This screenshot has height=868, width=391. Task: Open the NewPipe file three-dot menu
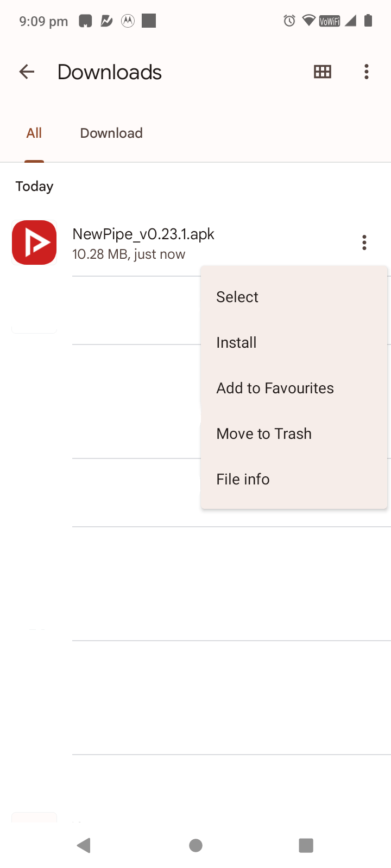(x=364, y=242)
